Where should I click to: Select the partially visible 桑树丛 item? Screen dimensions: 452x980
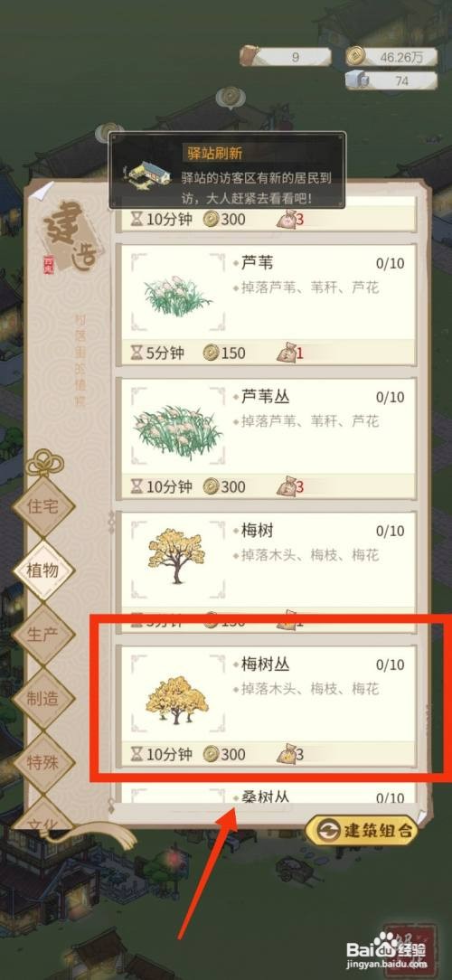point(267,795)
